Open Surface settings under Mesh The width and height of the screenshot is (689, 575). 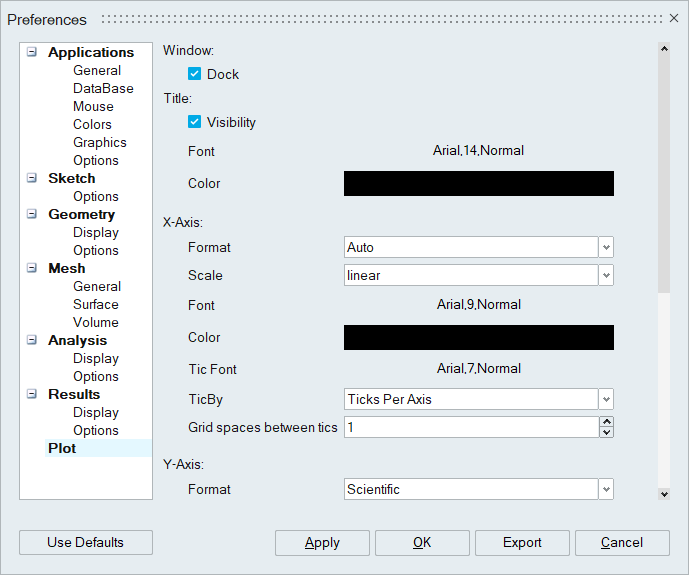tap(95, 304)
